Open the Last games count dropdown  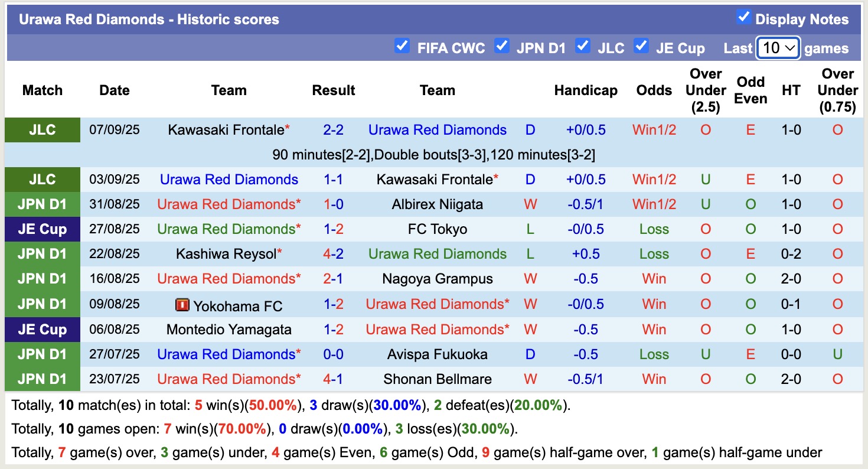pos(778,48)
